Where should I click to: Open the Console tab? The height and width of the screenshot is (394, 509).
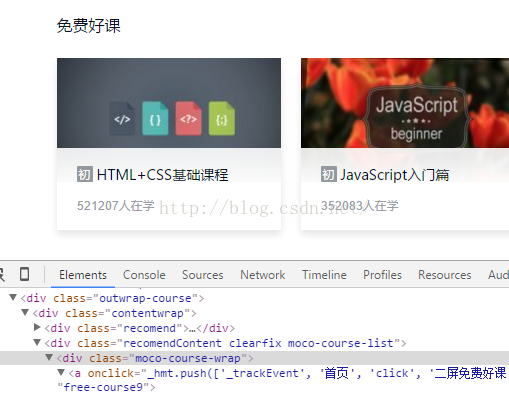pos(144,275)
